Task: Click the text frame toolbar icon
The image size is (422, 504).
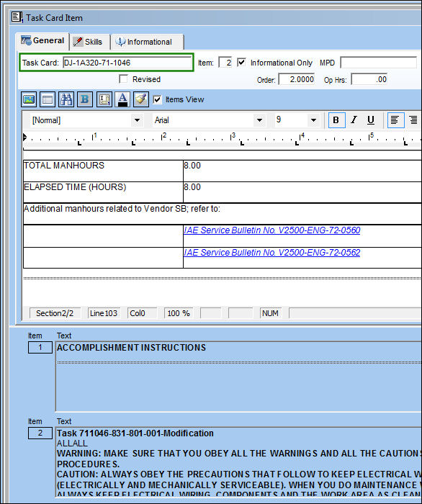Action: pyautogui.click(x=104, y=99)
